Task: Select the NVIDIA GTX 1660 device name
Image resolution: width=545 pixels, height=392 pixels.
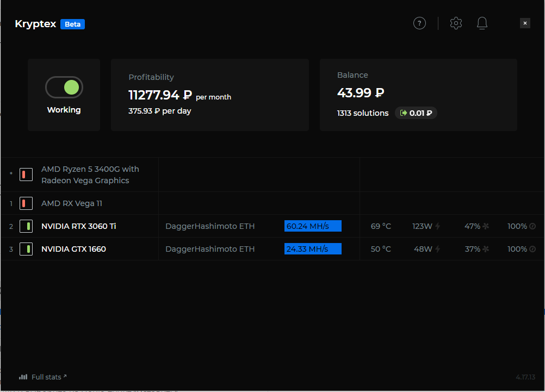Action: pos(73,249)
